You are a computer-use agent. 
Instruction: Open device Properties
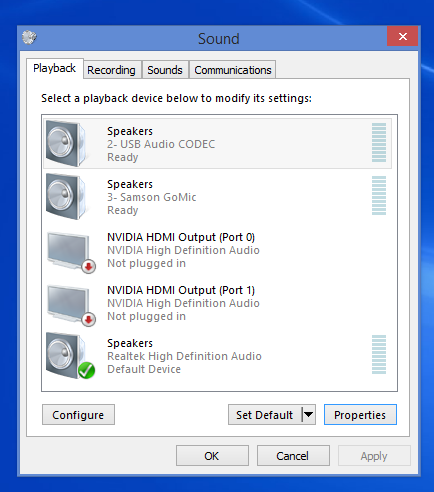[x=360, y=415]
